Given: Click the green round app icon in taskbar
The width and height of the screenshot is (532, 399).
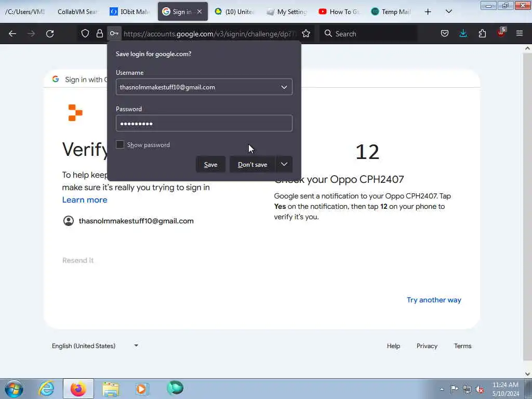Looking at the screenshot, I should tap(175, 388).
